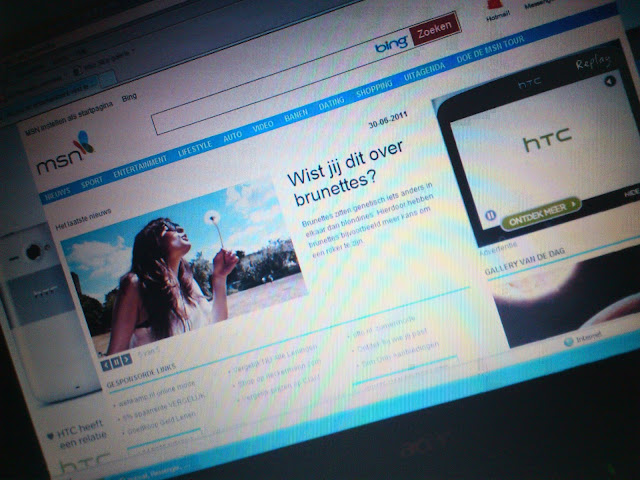Click the HTC logo in the left ad
The height and width of the screenshot is (480, 640).
[86, 461]
